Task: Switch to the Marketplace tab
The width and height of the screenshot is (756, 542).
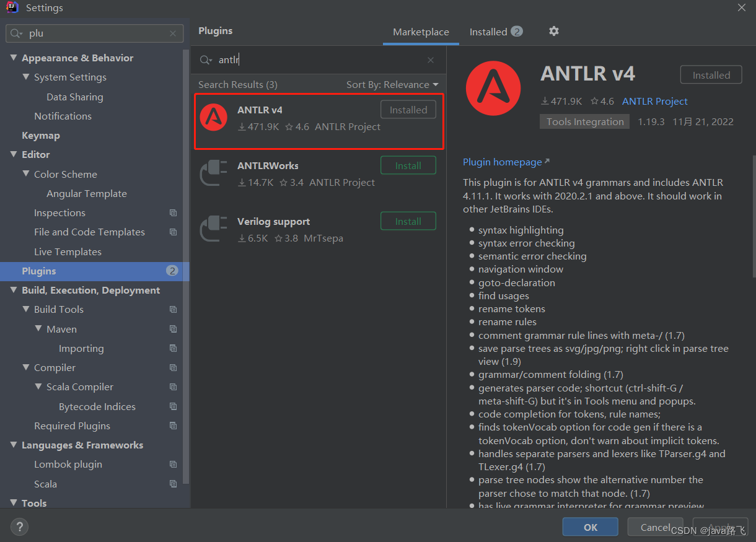Action: click(421, 32)
